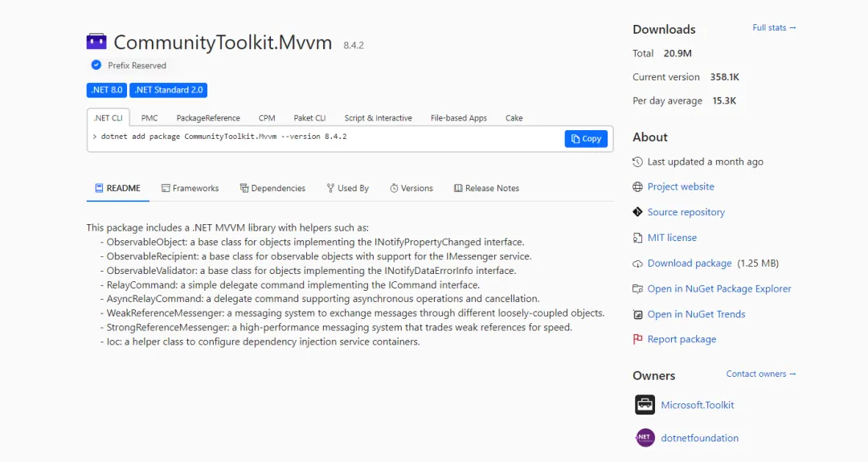Click the ObservableValidator description line

[309, 271]
